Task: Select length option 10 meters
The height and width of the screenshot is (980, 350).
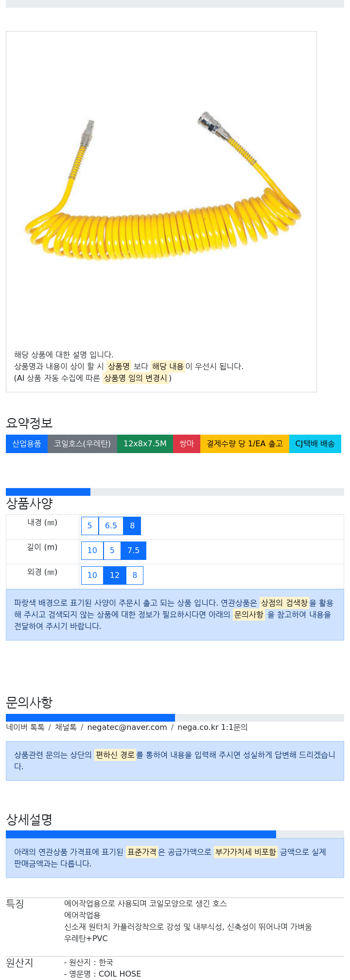Action: coord(92,550)
